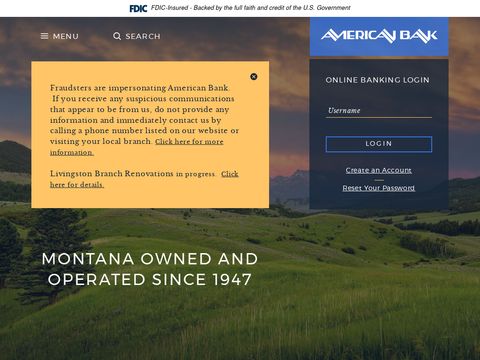Click 'ONLINE BANKING LOGIN' heading text
Screen dimensions: 480x360
pyautogui.click(x=377, y=80)
